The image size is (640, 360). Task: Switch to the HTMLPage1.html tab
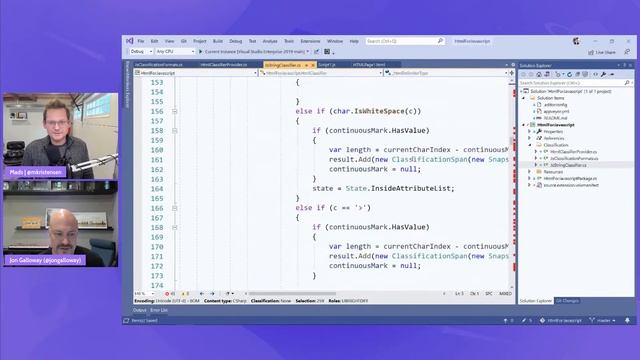tap(369, 65)
